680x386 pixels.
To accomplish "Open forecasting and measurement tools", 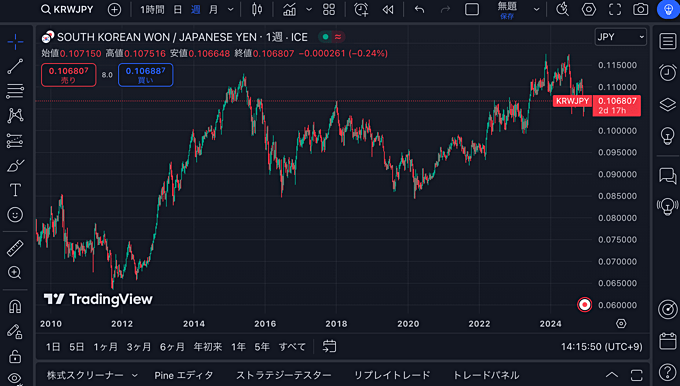I will pyautogui.click(x=15, y=141).
